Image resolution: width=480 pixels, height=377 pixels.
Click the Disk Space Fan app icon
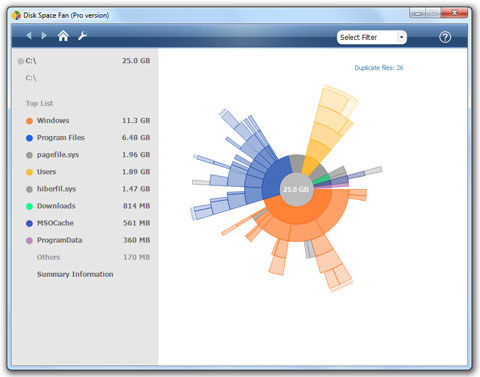(x=16, y=15)
